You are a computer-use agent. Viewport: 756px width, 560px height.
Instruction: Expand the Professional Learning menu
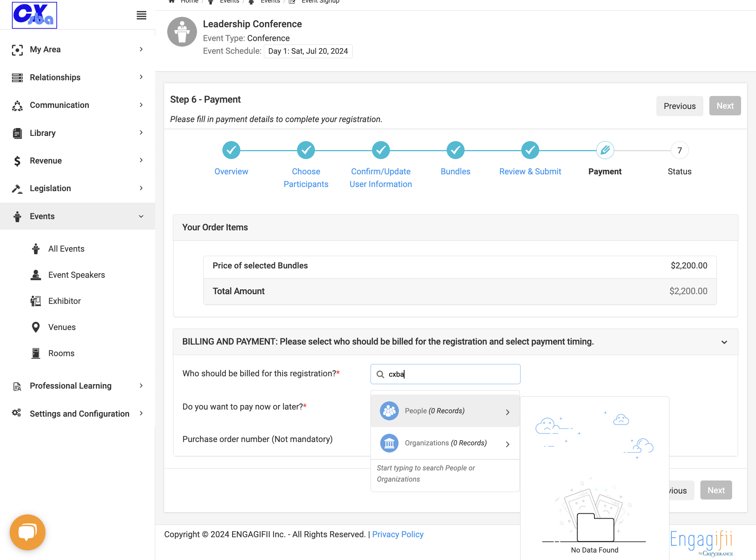(x=78, y=386)
